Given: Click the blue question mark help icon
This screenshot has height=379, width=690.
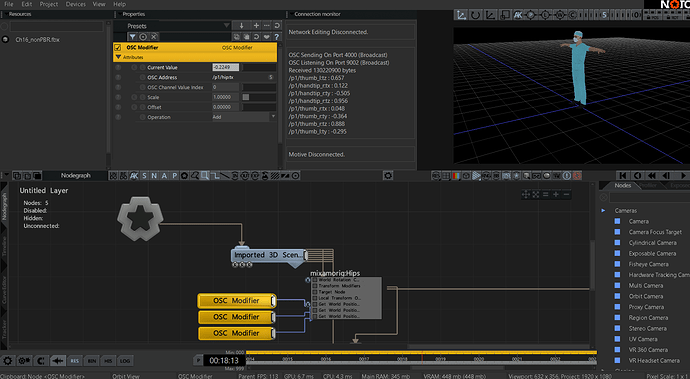Looking at the screenshot, I should tap(276, 37).
